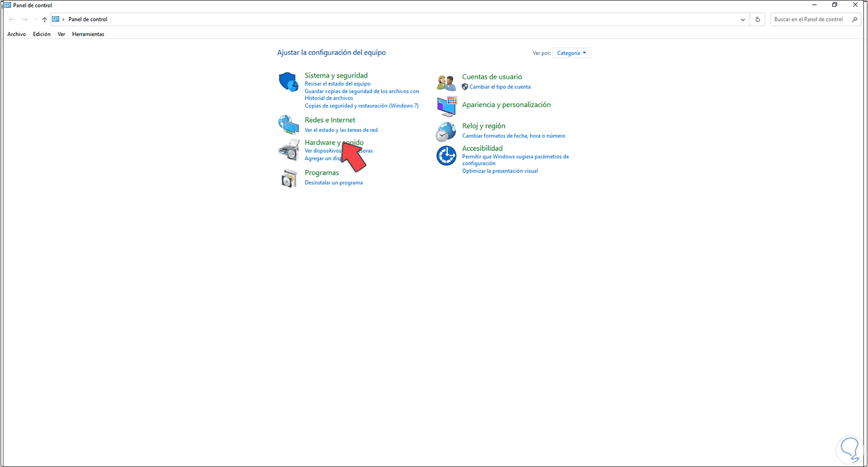Click Permitir que Windows sugiera parámetros de configuración

pos(516,160)
